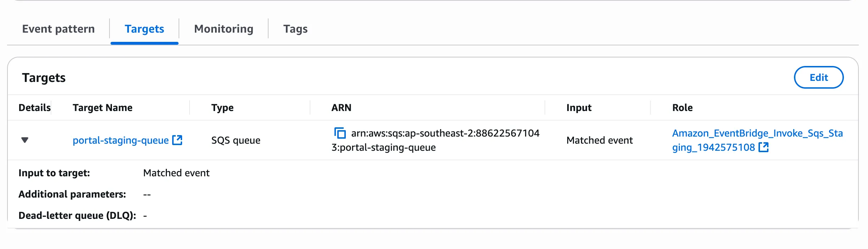This screenshot has height=249, width=868.
Task: Click the Role column header
Action: [682, 107]
